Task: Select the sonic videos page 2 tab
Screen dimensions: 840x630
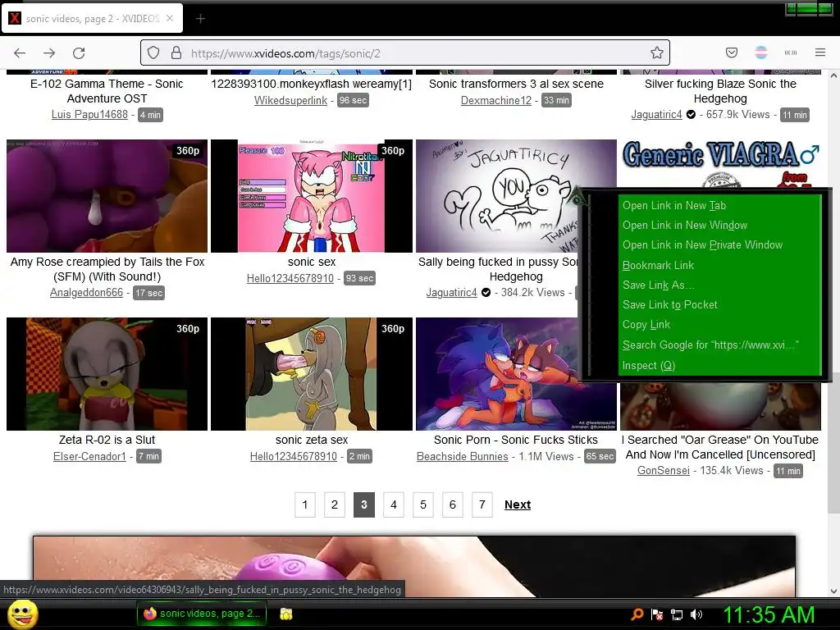Action: (x=92, y=18)
